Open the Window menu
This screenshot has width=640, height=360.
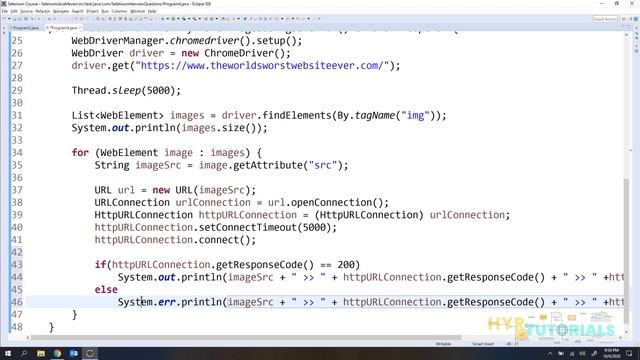click(138, 11)
